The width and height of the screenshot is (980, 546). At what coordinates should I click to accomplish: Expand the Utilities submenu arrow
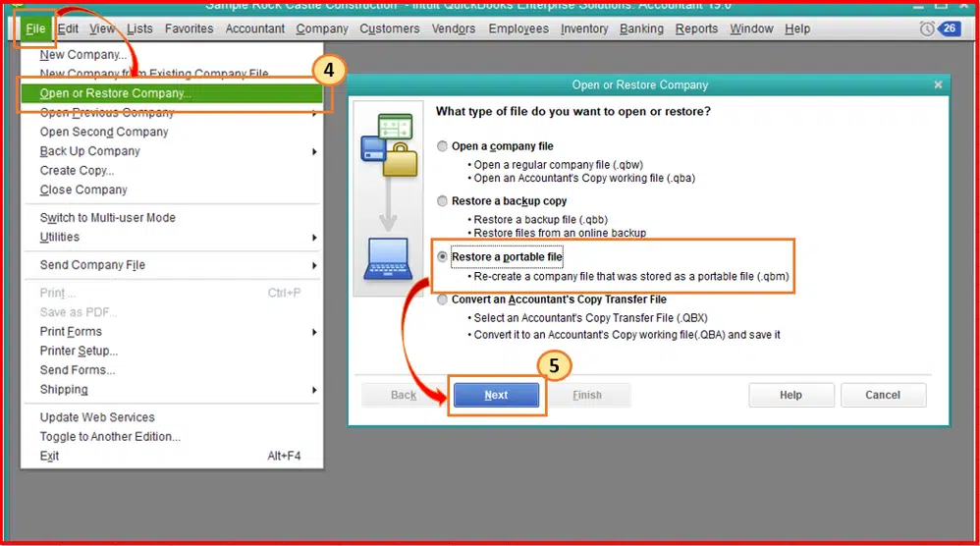[x=314, y=238]
